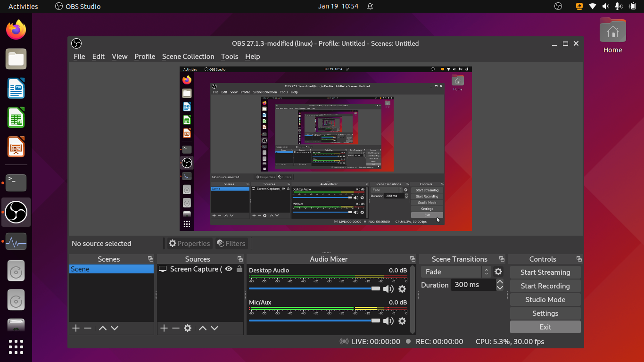
Task: Open source properties via the Sources gear icon
Action: tap(188, 328)
